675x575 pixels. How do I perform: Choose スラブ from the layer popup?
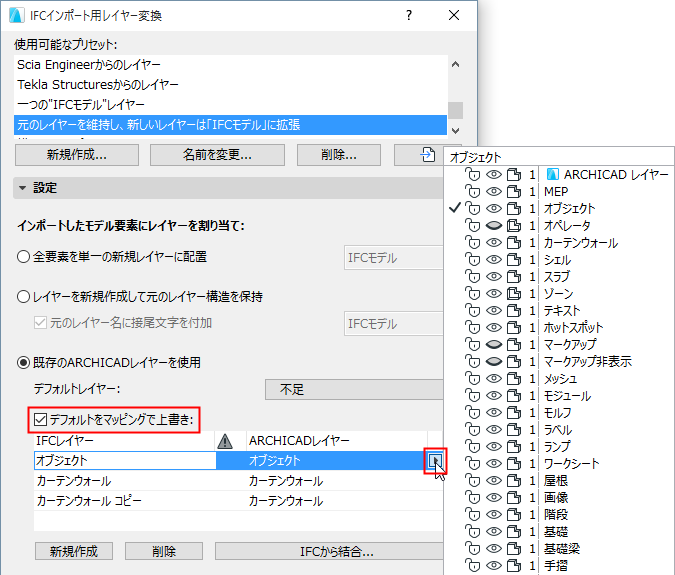pyautogui.click(x=557, y=276)
